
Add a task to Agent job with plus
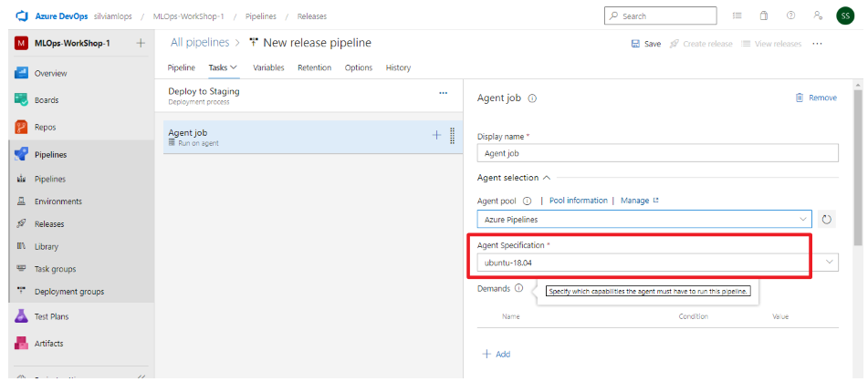click(x=436, y=135)
